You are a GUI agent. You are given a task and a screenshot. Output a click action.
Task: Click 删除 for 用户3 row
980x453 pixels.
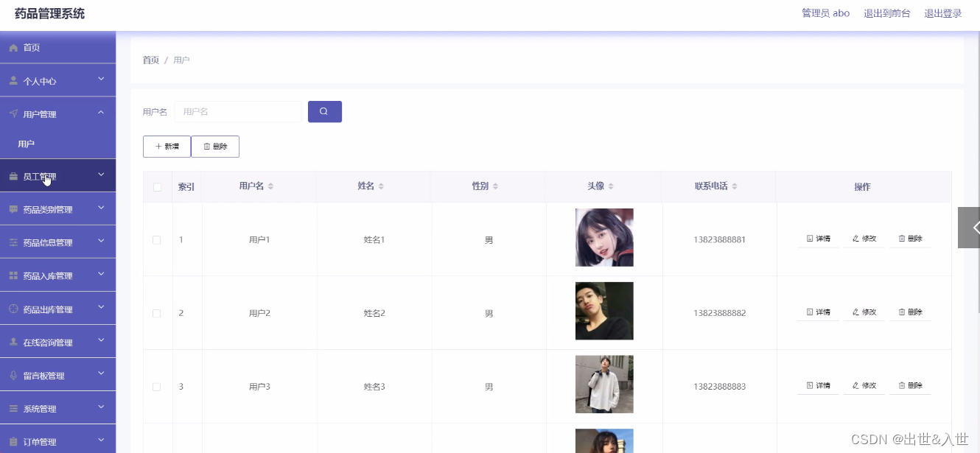[910, 386]
